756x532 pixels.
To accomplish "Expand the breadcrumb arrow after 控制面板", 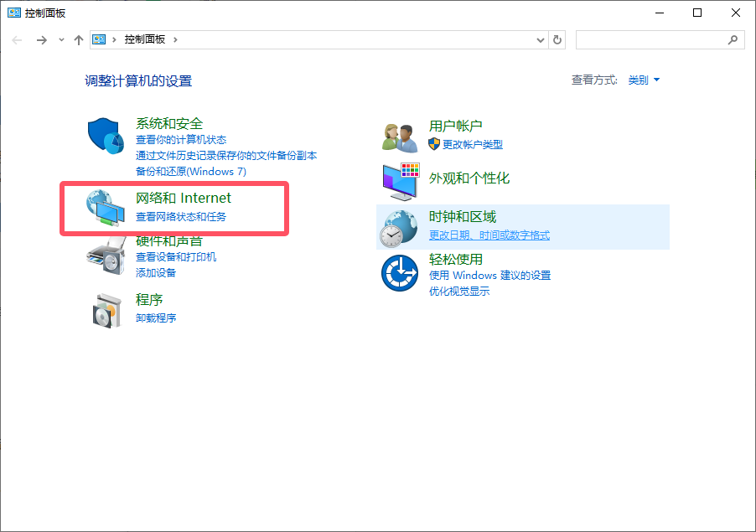I will [x=175, y=39].
